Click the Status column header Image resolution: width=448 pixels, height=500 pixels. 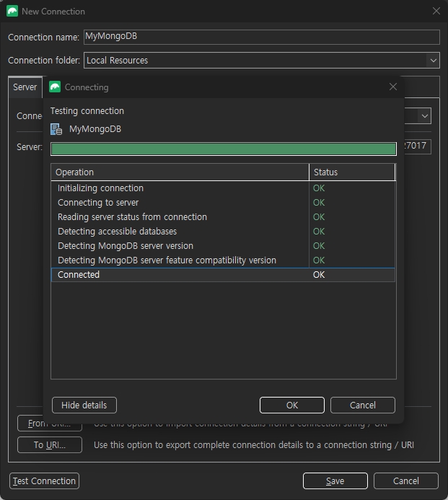[x=352, y=172]
